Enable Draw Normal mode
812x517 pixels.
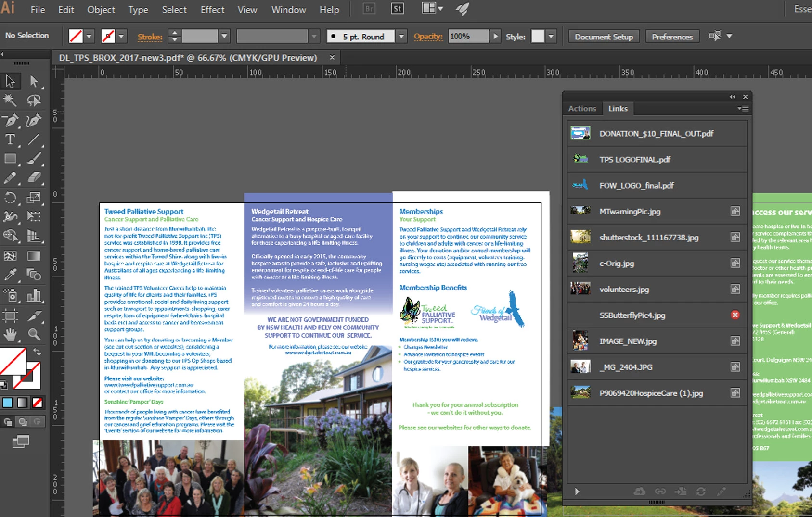pos(8,422)
